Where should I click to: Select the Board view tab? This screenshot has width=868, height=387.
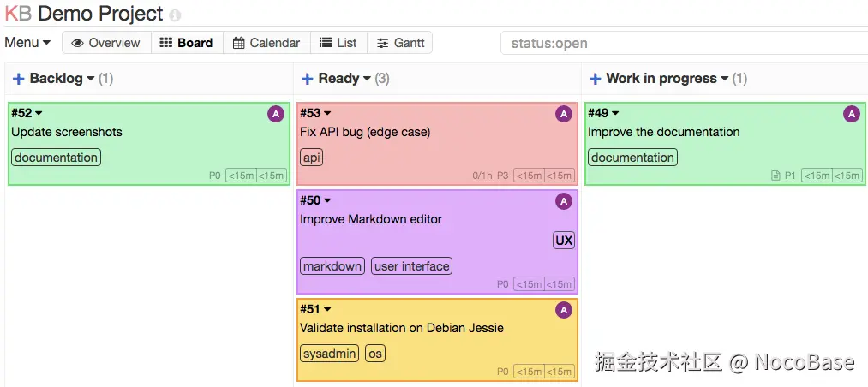coord(187,43)
